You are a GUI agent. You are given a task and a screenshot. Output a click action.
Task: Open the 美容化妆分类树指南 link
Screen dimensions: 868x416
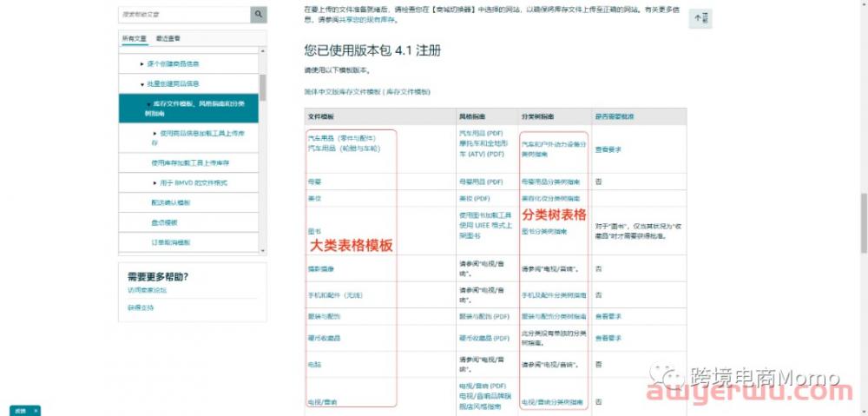tap(551, 198)
